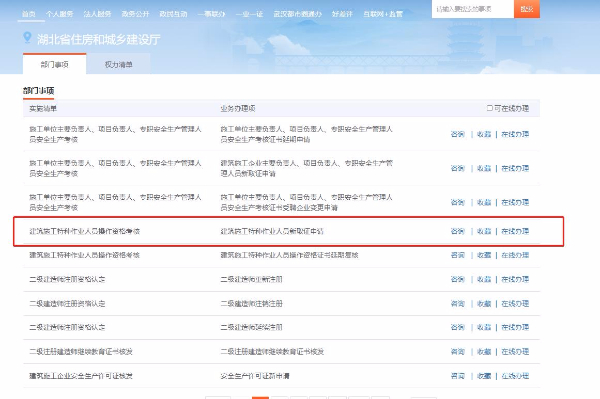This screenshot has width=600, height=399.
Task: Click 收藏 for 考核证书延期申请 row
Action: pos(484,134)
